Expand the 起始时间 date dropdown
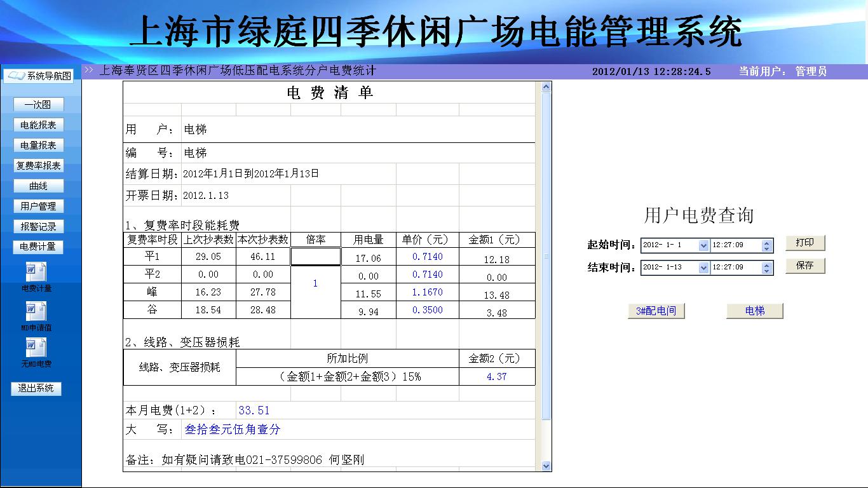This screenshot has width=868, height=488. coord(703,245)
